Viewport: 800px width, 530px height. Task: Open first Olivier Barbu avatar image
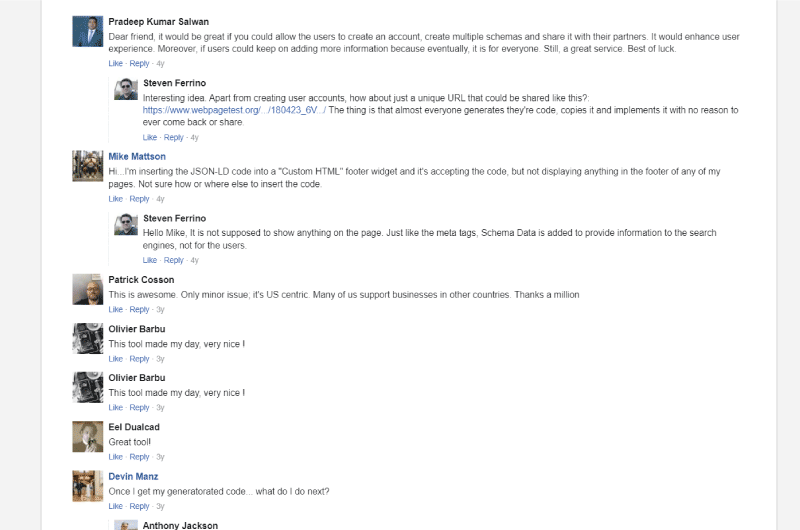coord(88,338)
